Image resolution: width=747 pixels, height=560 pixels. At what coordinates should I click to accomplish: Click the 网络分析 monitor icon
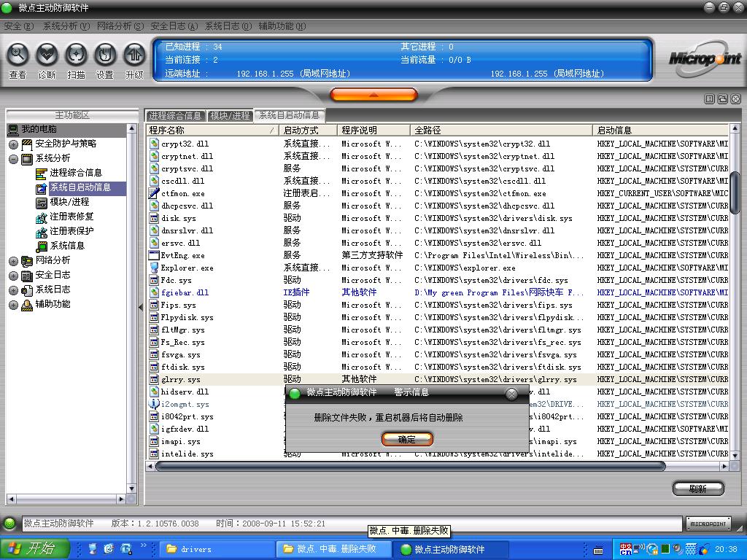pyautogui.click(x=27, y=261)
